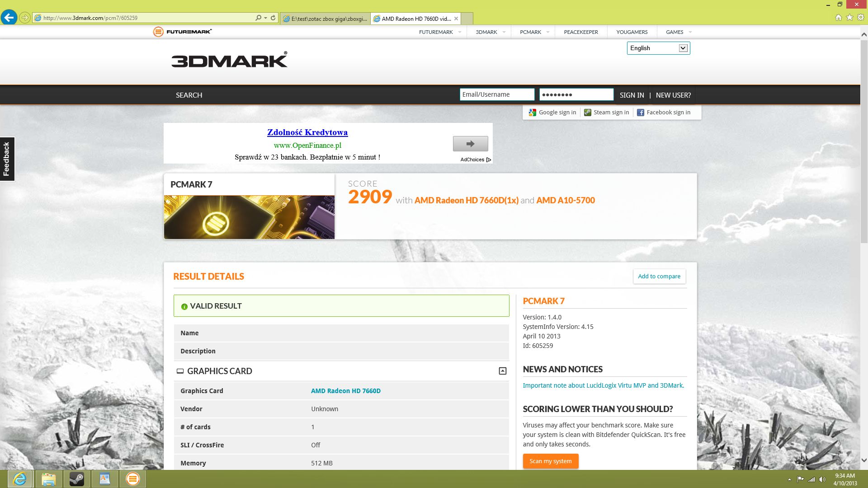Open the browser Home icon
Image resolution: width=868 pixels, height=488 pixels.
click(839, 17)
